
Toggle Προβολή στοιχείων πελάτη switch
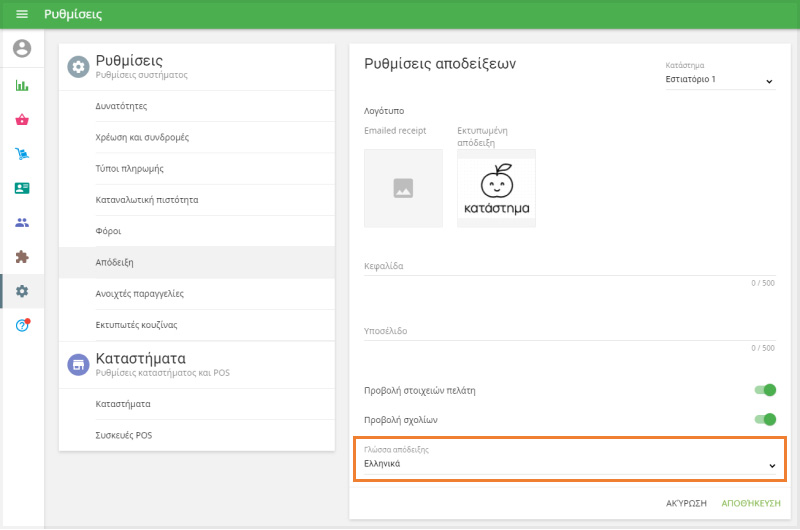(x=764, y=390)
